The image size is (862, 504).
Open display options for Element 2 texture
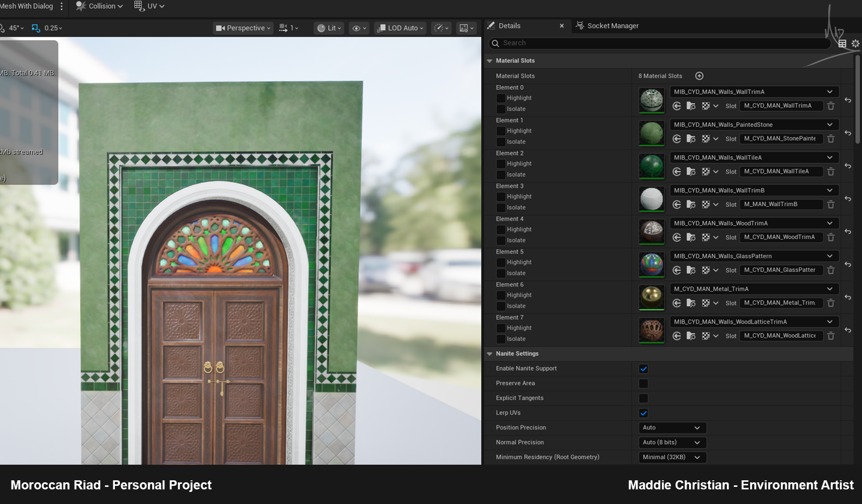click(x=709, y=172)
